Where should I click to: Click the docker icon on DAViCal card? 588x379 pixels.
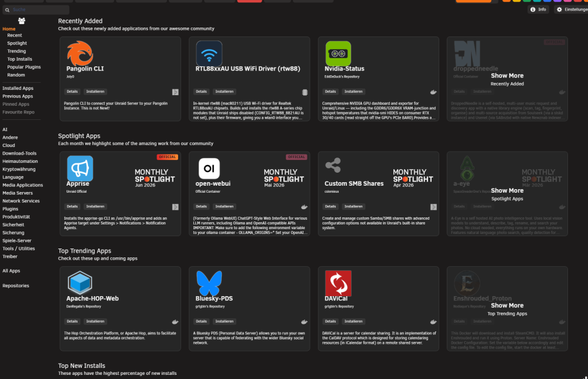[433, 321]
